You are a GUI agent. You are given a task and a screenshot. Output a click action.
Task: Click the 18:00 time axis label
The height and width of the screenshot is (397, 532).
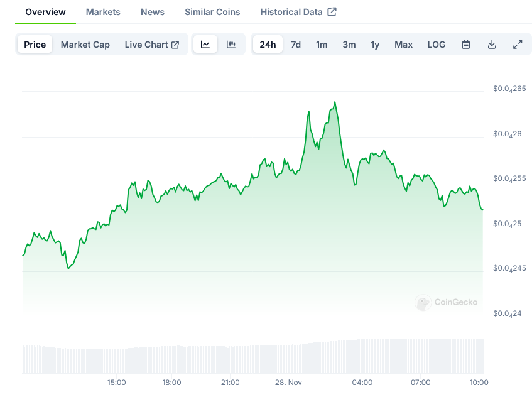171,383
